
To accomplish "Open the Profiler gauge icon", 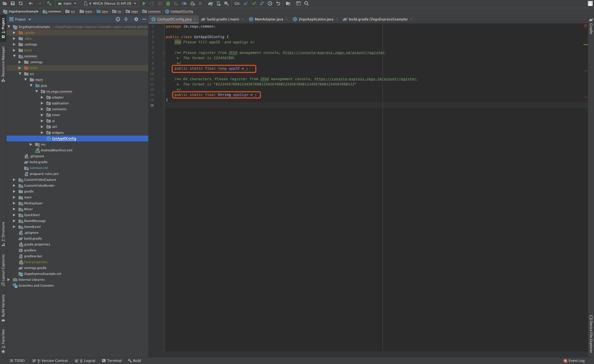I will [x=184, y=3].
